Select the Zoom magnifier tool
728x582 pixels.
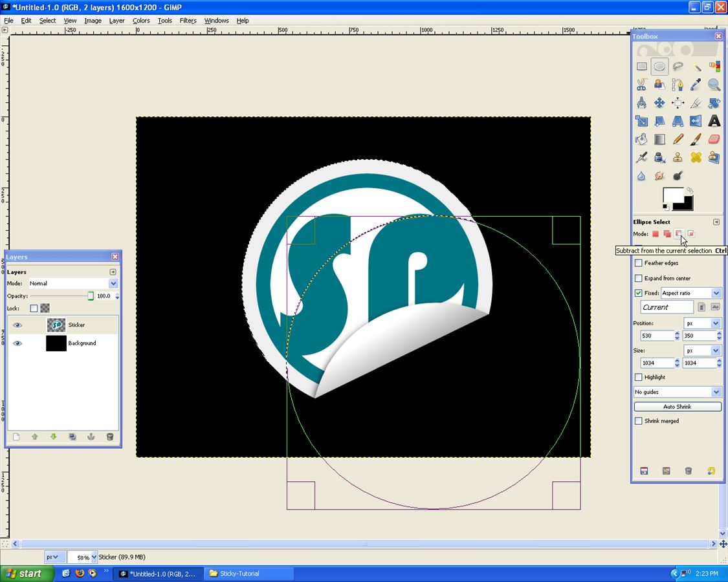714,85
